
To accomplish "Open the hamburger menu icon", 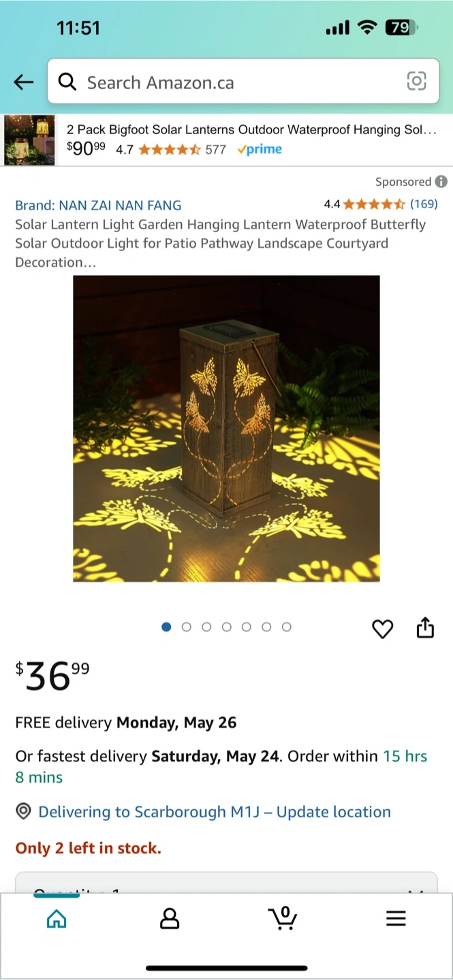I will pyautogui.click(x=396, y=919).
